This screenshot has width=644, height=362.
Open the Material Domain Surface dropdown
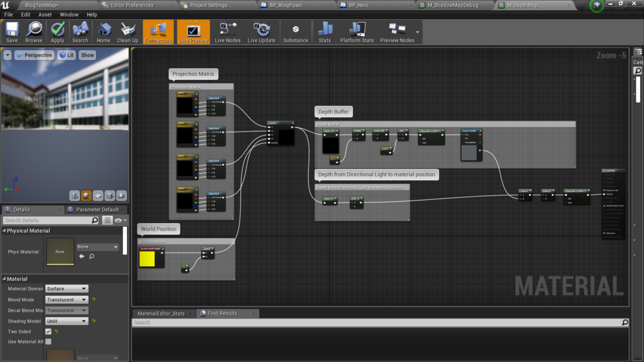tap(67, 288)
